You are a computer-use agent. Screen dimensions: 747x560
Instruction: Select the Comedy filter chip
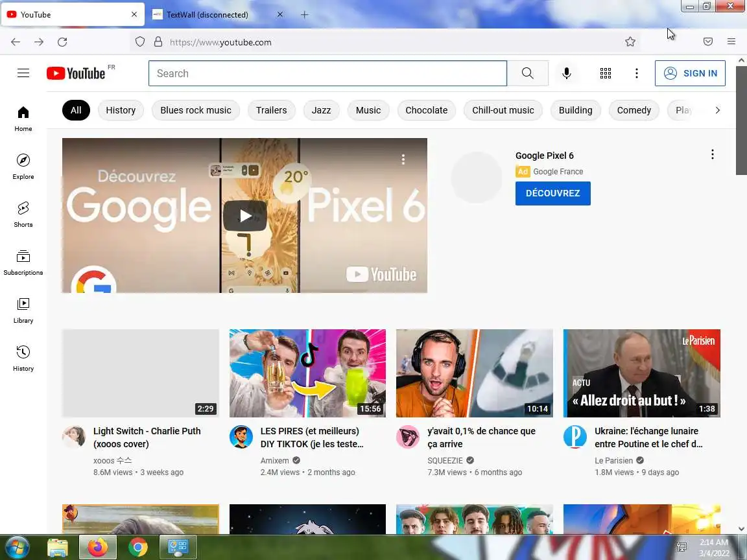[634, 110]
